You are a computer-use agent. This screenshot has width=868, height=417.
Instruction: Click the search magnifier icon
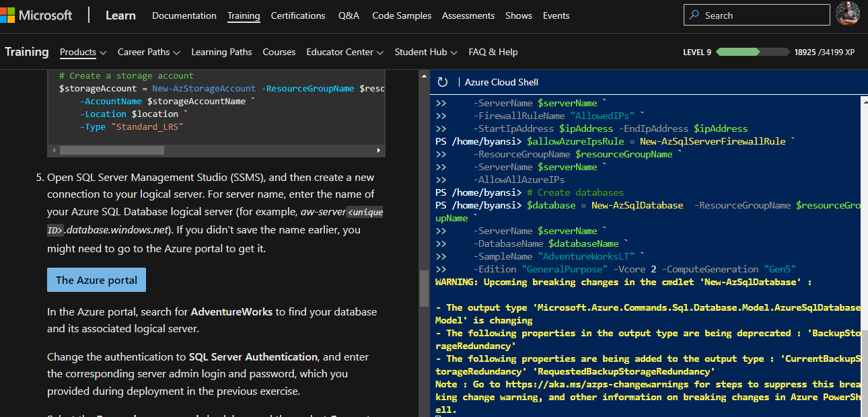tap(694, 15)
